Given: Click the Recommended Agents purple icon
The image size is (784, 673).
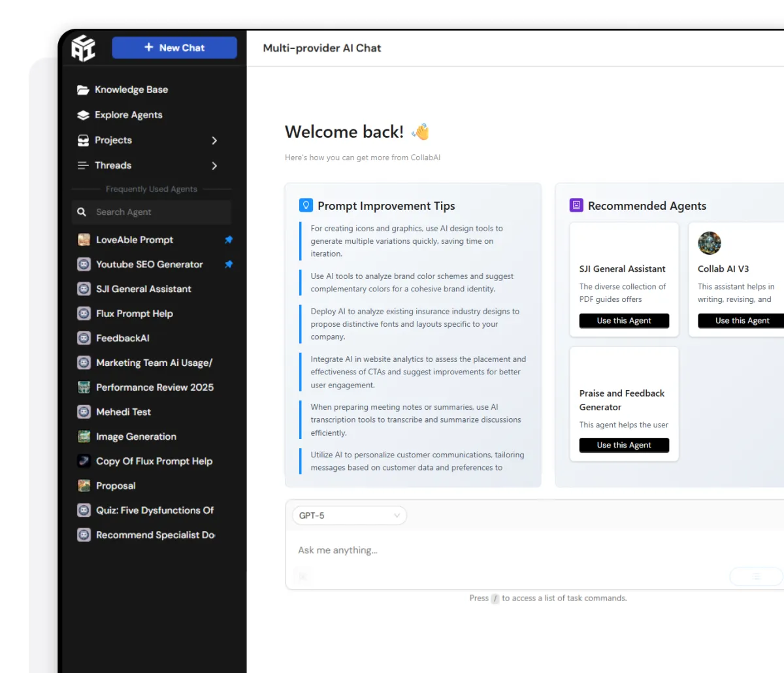Looking at the screenshot, I should 576,205.
